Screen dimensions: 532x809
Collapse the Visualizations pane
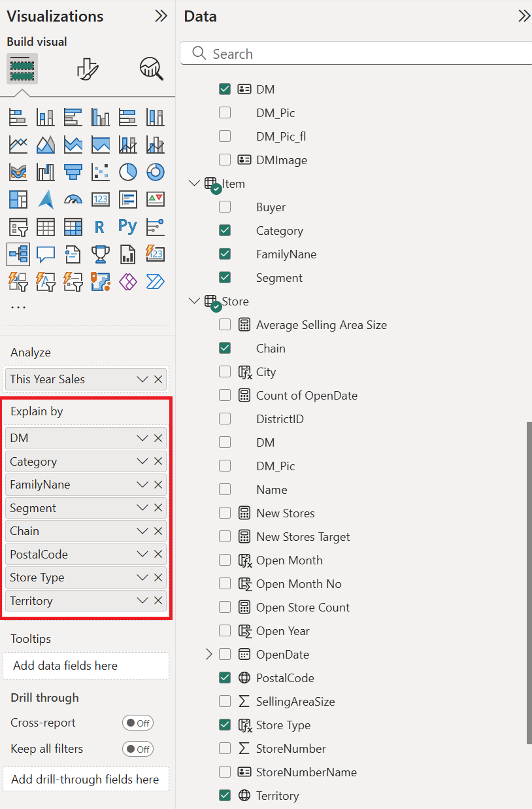coord(161,16)
